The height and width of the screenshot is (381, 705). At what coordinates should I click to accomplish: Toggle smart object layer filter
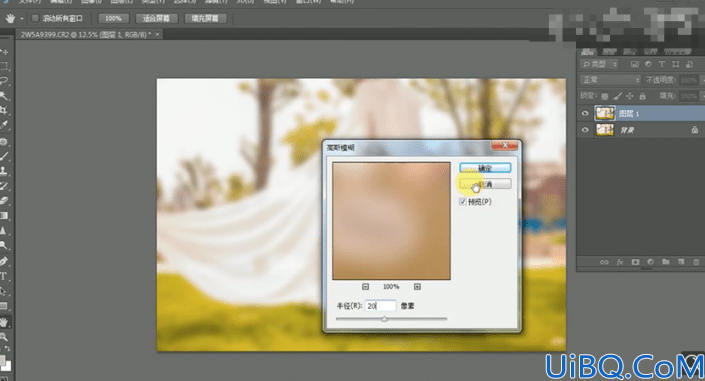point(689,64)
